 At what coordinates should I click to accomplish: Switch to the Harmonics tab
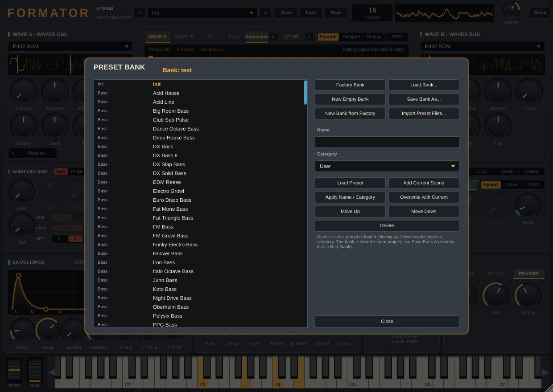pos(256,37)
